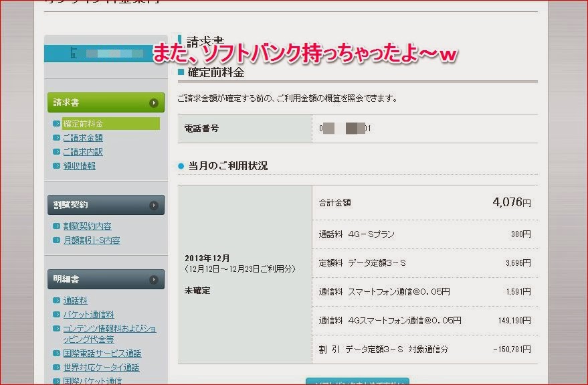Click the arrow icon on 割賦契約 header
This screenshot has height=385, width=588.
(x=153, y=206)
